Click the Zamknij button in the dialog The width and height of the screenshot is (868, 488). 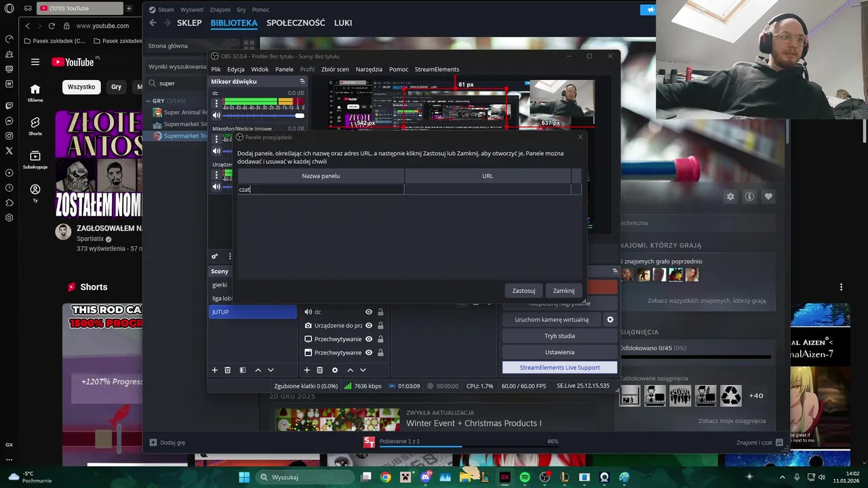click(x=564, y=291)
